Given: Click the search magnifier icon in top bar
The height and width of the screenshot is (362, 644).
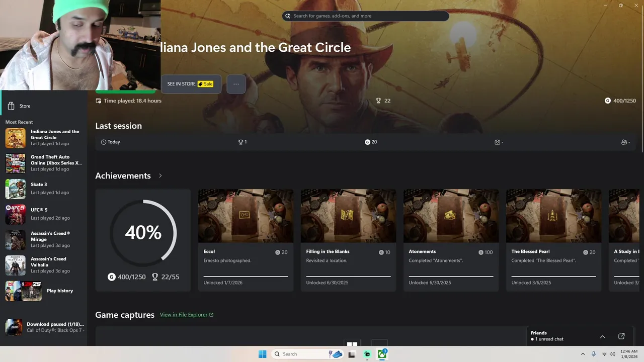Looking at the screenshot, I should tap(288, 16).
